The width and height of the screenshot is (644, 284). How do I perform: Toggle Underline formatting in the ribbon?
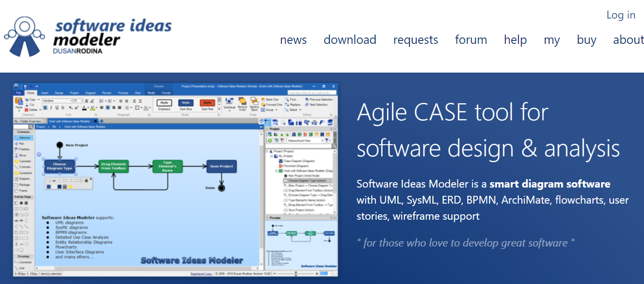(57, 108)
